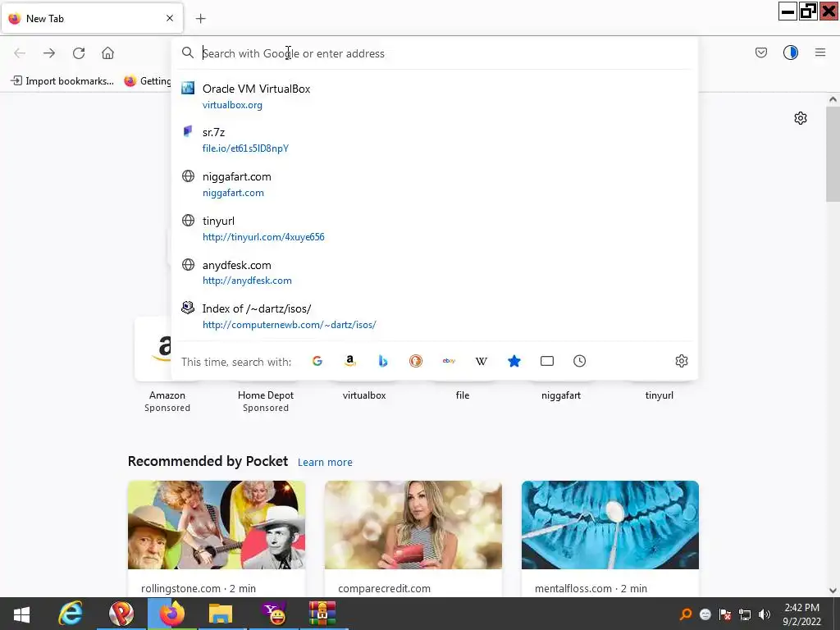Open the Firefox hamburger application menu

point(819,52)
